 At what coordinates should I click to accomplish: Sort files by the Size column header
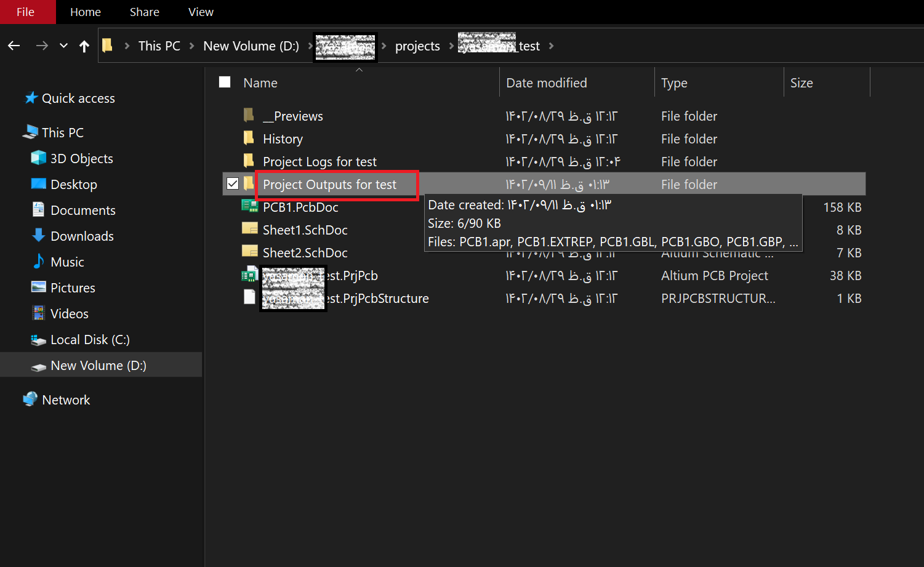pyautogui.click(x=801, y=83)
